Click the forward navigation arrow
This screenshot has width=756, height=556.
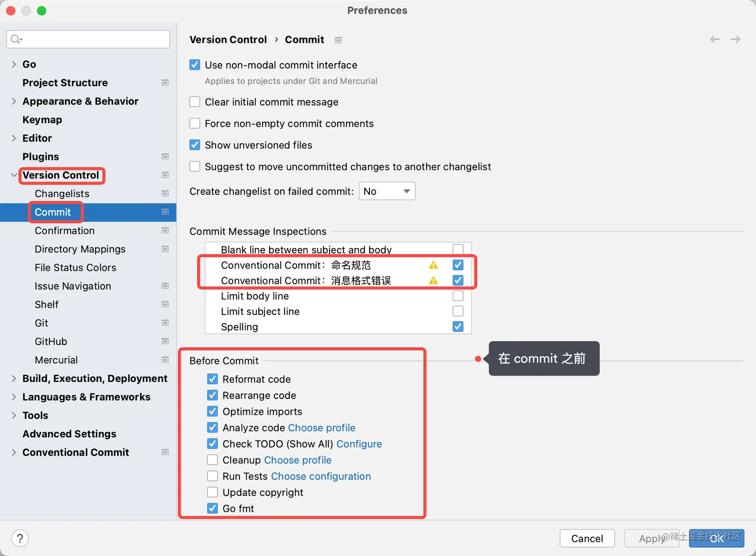[x=735, y=39]
